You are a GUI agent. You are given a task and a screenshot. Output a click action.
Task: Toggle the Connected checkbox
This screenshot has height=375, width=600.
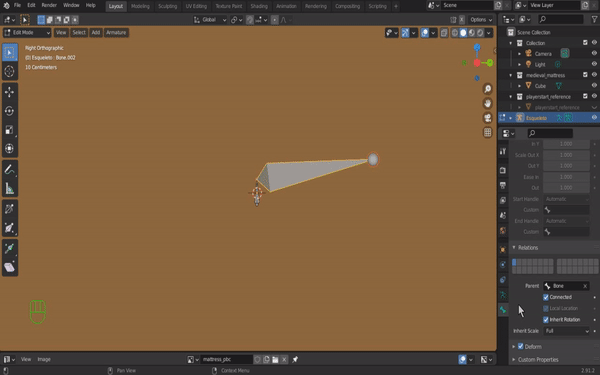pyautogui.click(x=546, y=297)
